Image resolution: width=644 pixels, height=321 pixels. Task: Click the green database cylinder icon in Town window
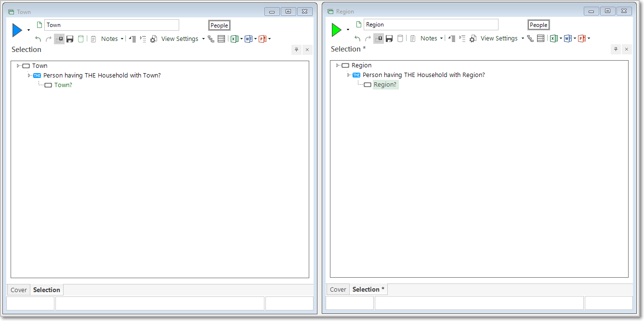[81, 39]
